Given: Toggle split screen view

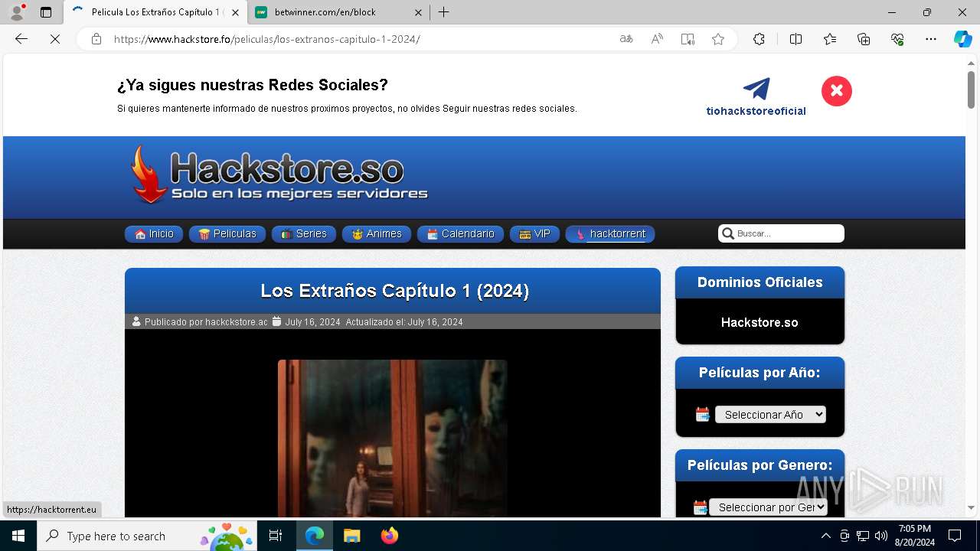Looking at the screenshot, I should (795, 39).
